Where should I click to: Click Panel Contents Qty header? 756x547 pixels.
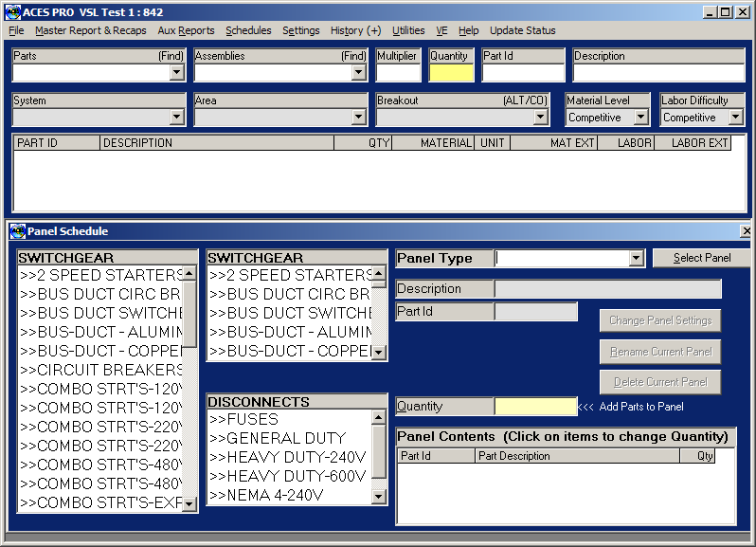click(697, 456)
